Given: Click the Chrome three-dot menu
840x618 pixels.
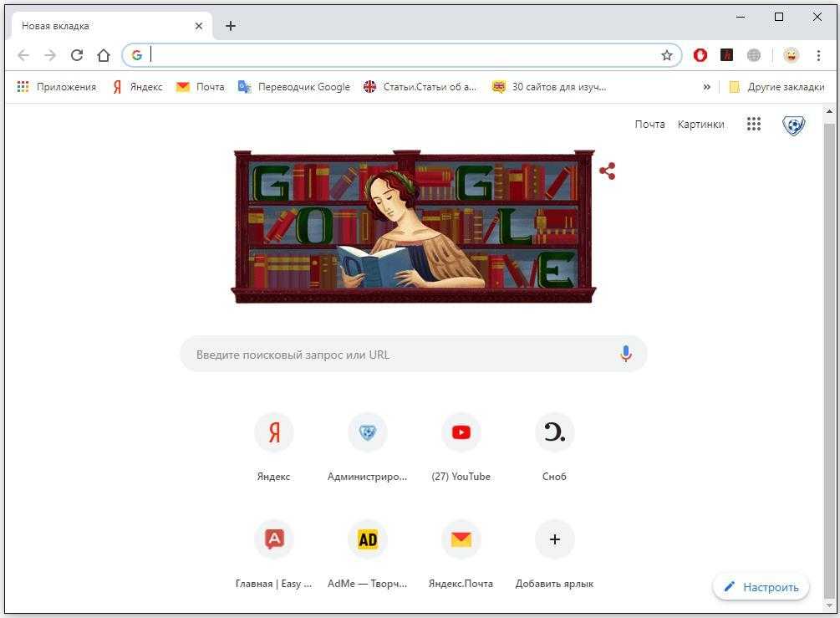Looking at the screenshot, I should coord(818,55).
